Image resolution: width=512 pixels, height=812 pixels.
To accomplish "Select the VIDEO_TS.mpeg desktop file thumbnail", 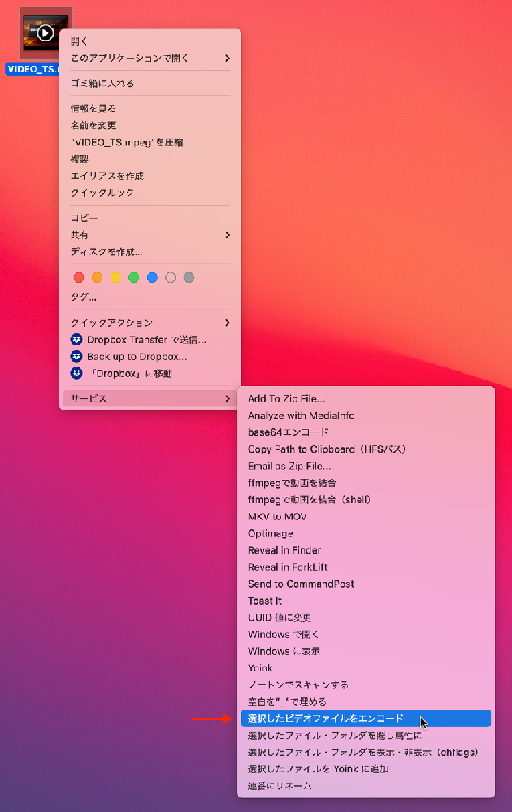I will (x=46, y=33).
